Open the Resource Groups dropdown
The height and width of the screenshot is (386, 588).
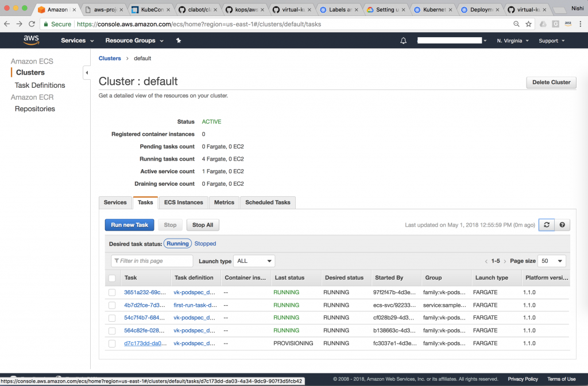pyautogui.click(x=134, y=40)
